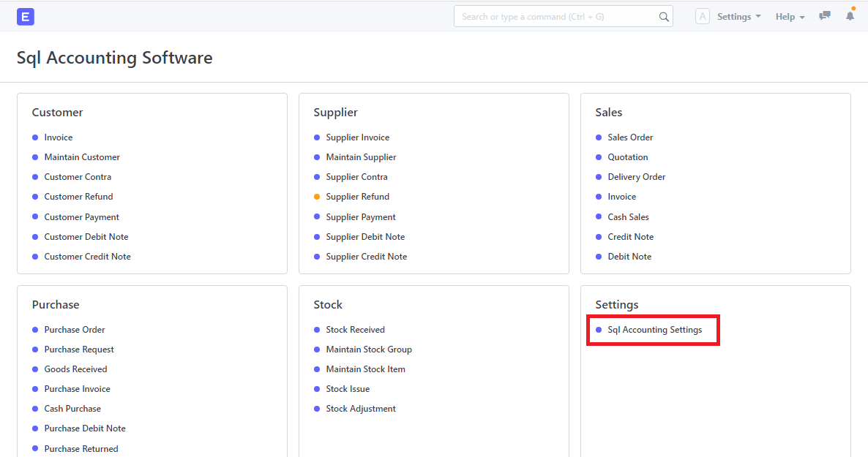Image resolution: width=868 pixels, height=457 pixels.
Task: Open Maintain Stock Group
Action: (x=369, y=350)
